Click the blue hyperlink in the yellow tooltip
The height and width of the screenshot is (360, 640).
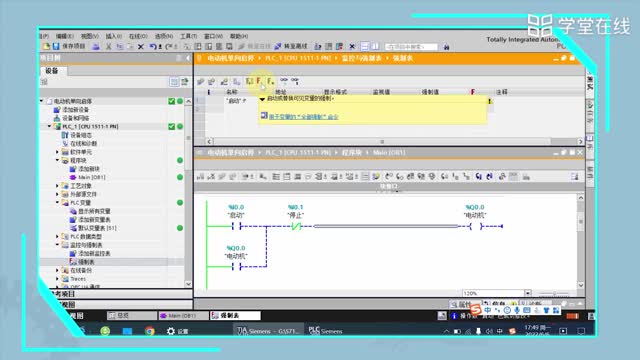(303, 117)
